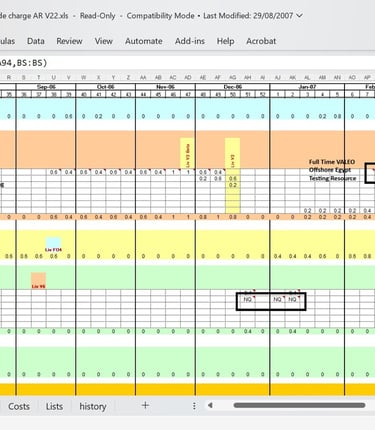Image resolution: width=375 pixels, height=430 pixels.
Task: Click inside the formula bar
Action: pos(187,63)
